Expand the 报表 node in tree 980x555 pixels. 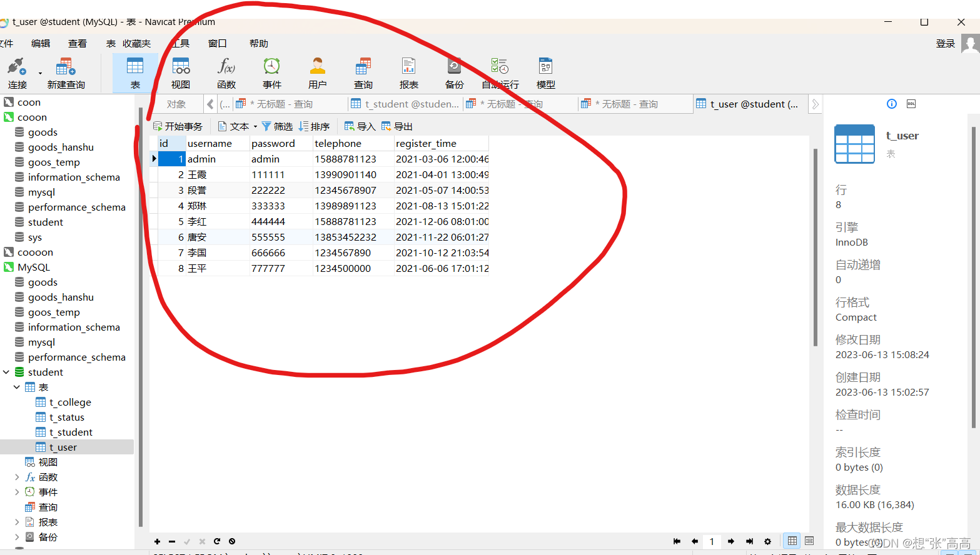[17, 522]
